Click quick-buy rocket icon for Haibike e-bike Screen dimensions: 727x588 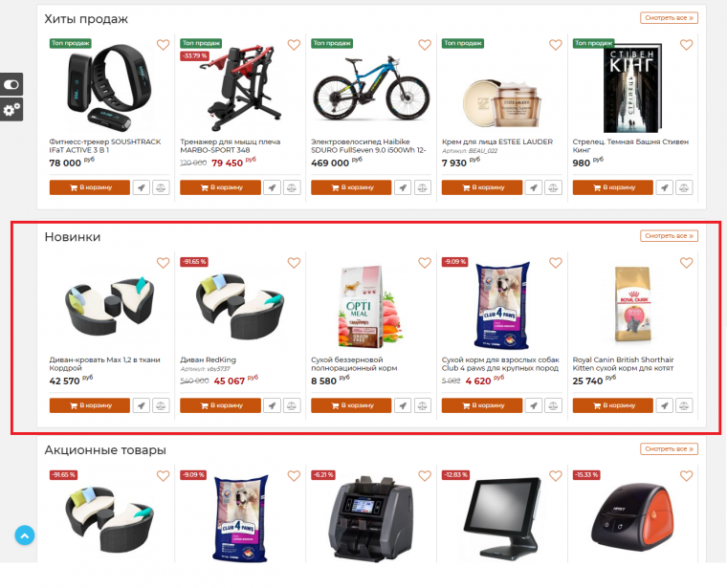403,187
